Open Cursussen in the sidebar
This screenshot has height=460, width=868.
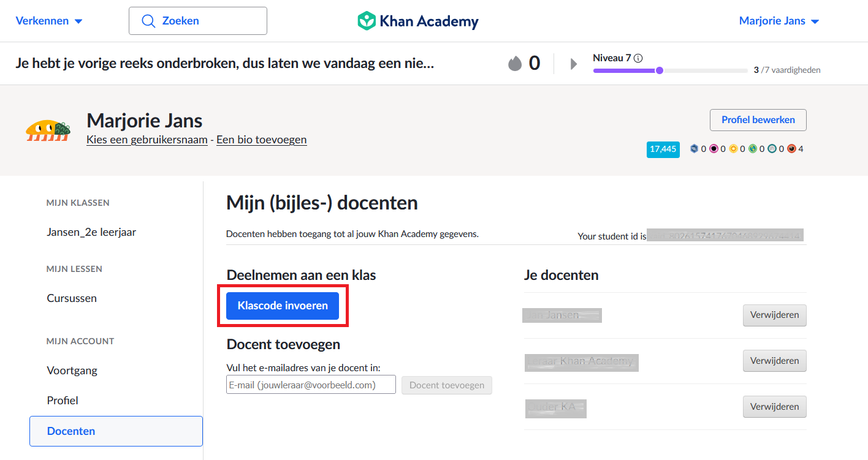72,298
